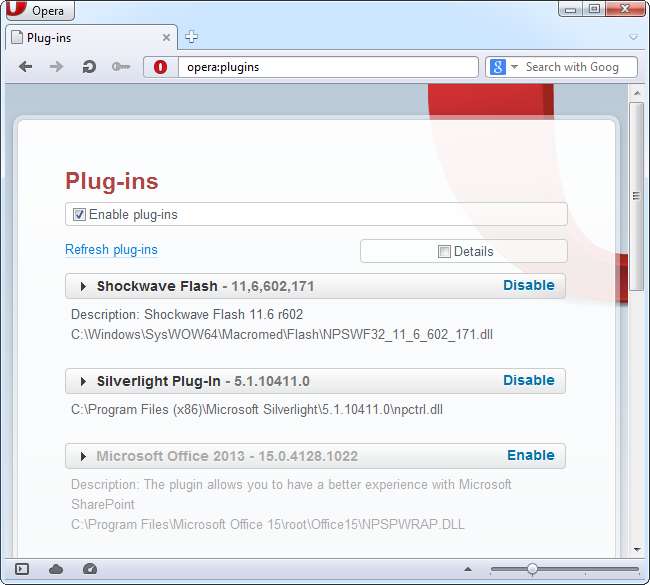This screenshot has width=650, height=585.
Task: Toggle the Enable plug-ins checkbox
Action: pos(79,215)
